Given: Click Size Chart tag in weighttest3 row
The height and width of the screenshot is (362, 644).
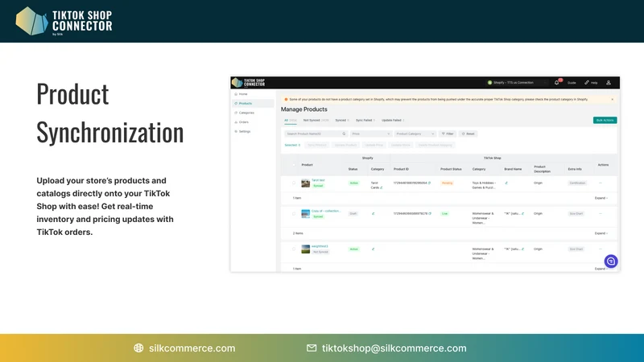Looking at the screenshot, I should coord(576,249).
